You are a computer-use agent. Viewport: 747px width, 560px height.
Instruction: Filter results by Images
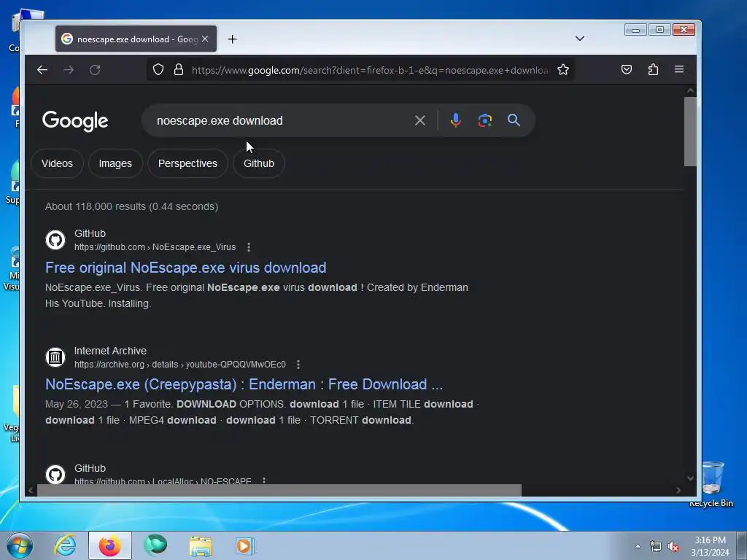coord(115,163)
